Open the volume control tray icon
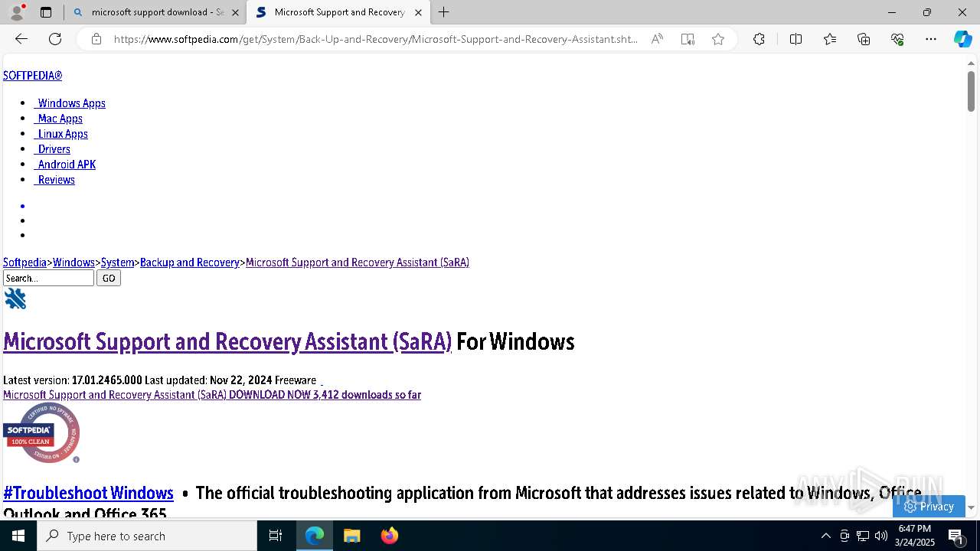Viewport: 980px width, 551px height. click(x=880, y=536)
